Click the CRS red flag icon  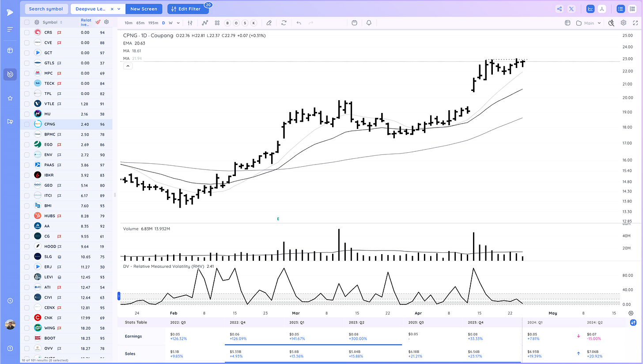click(59, 33)
